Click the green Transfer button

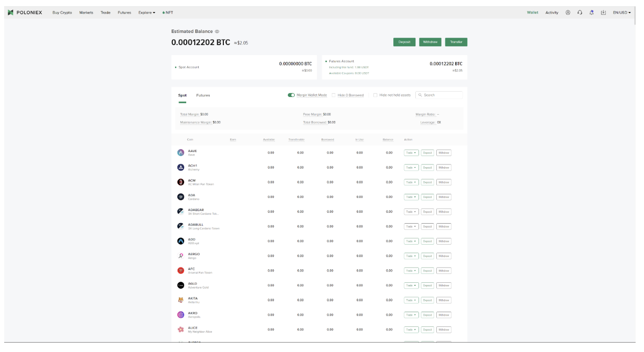click(x=456, y=42)
